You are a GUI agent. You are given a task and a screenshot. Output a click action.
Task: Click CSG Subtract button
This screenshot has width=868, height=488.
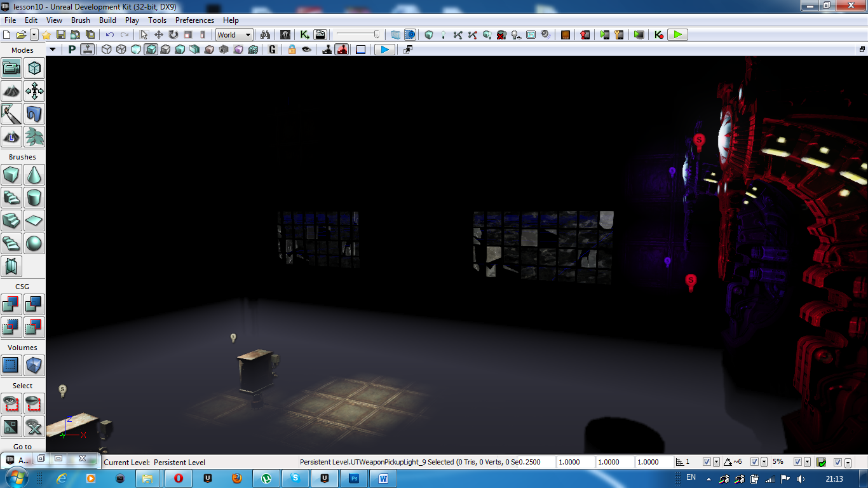pos(34,304)
